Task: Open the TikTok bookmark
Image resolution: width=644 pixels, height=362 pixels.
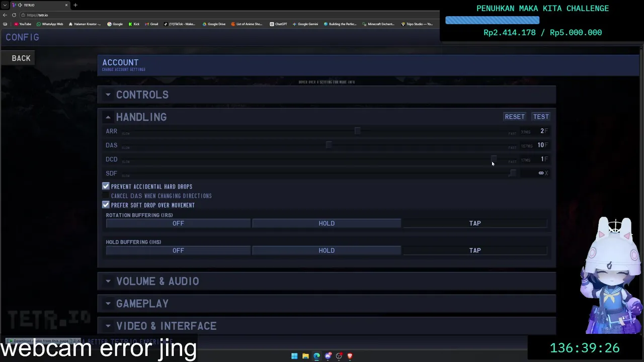Action: click(180, 24)
